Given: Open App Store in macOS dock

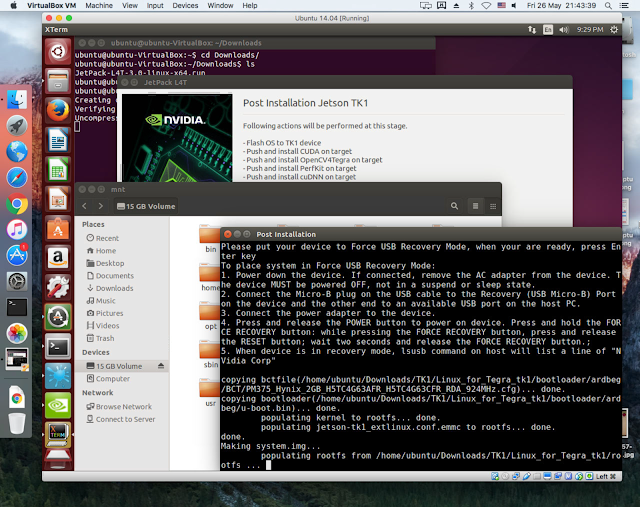Looking at the screenshot, I should click(17, 255).
